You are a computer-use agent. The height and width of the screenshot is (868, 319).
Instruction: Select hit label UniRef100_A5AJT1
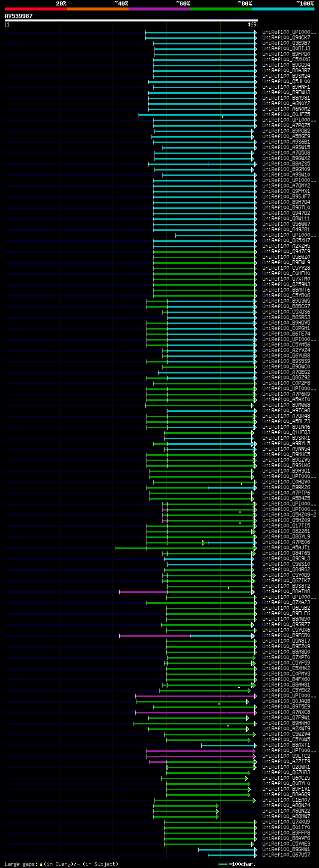[x=286, y=548]
